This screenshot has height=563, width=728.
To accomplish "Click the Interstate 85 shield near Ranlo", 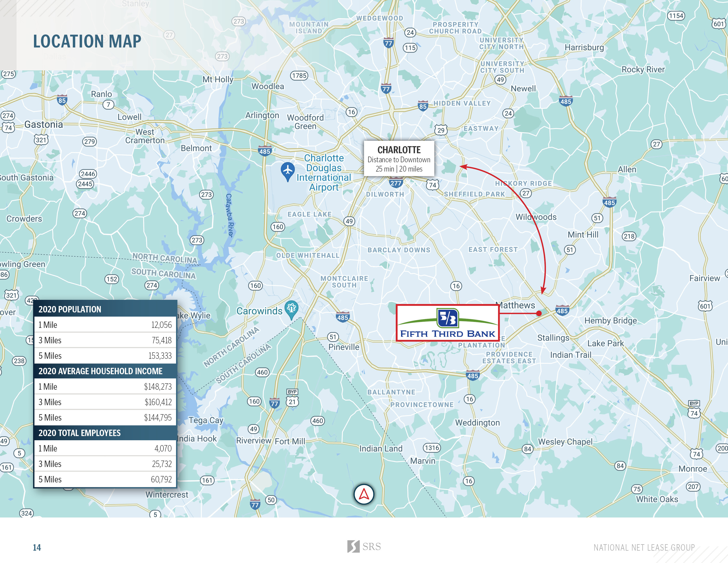I will (x=62, y=100).
